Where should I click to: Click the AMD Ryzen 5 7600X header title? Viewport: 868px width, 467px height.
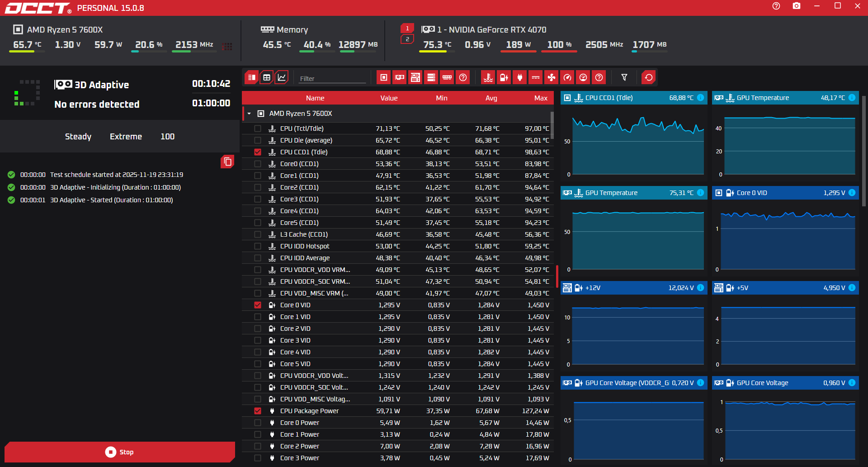point(65,30)
